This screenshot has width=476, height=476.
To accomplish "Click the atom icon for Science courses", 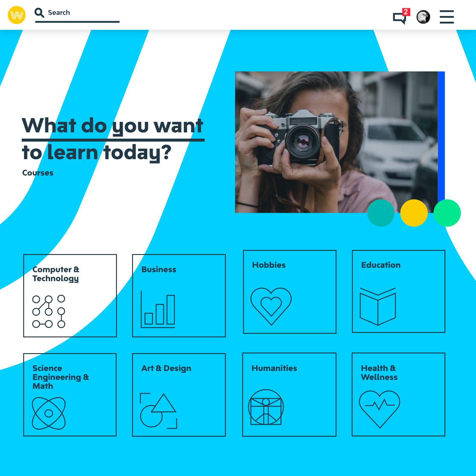I will coord(49,413).
